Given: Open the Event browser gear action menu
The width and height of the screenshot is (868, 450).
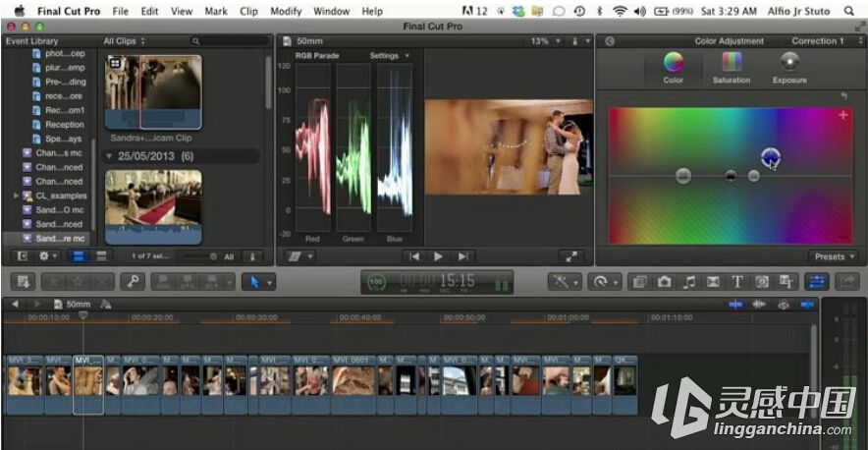Looking at the screenshot, I should tap(46, 256).
